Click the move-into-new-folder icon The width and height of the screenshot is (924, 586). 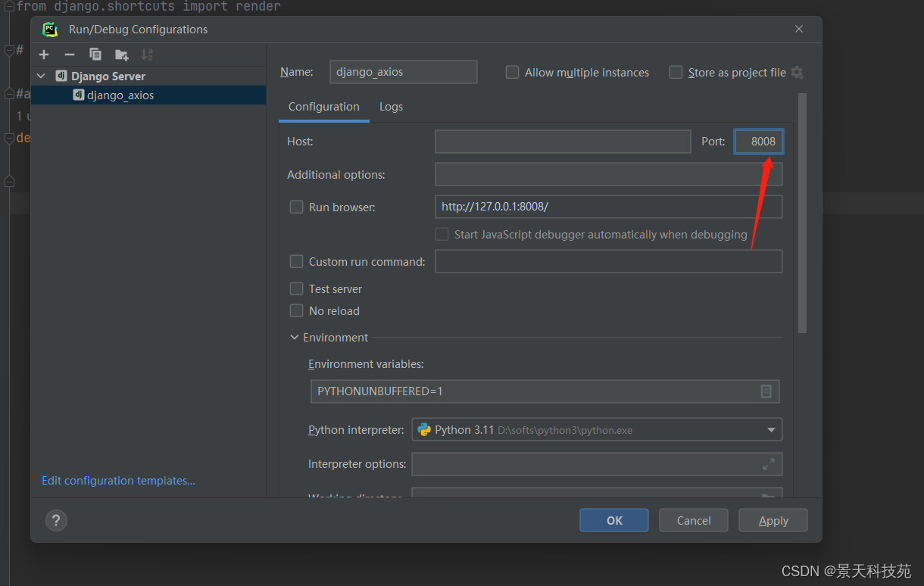tap(121, 55)
